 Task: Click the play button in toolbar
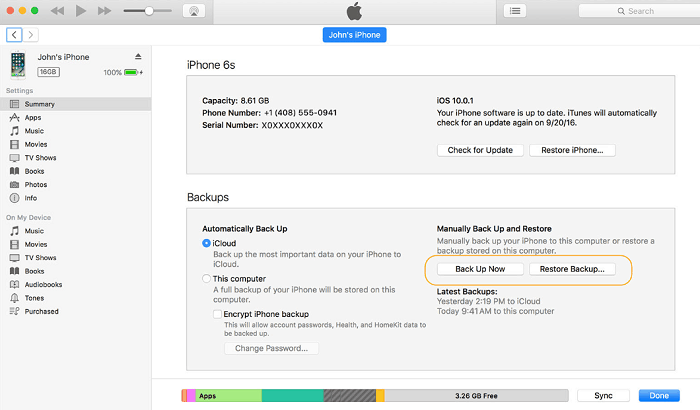point(81,11)
